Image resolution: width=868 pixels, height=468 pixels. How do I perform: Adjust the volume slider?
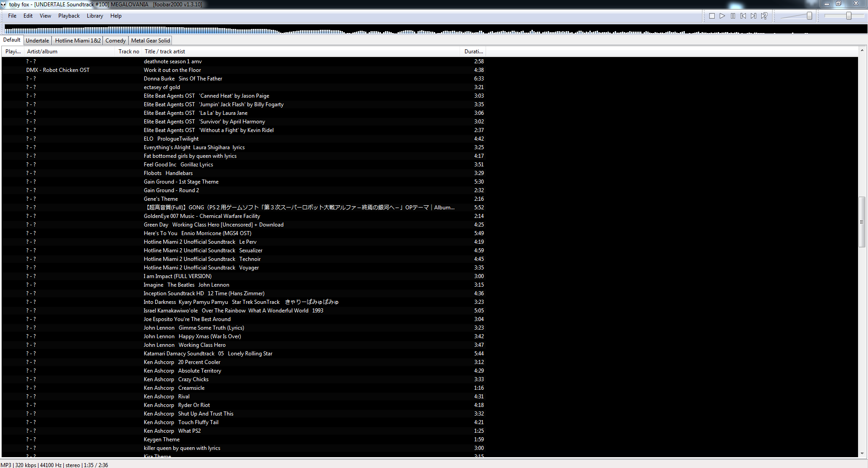click(x=796, y=16)
